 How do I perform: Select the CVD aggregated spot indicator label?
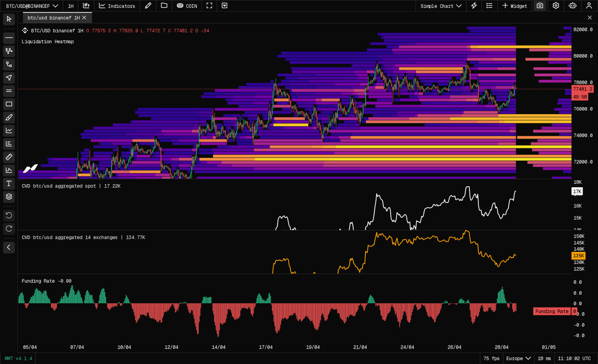coord(71,186)
